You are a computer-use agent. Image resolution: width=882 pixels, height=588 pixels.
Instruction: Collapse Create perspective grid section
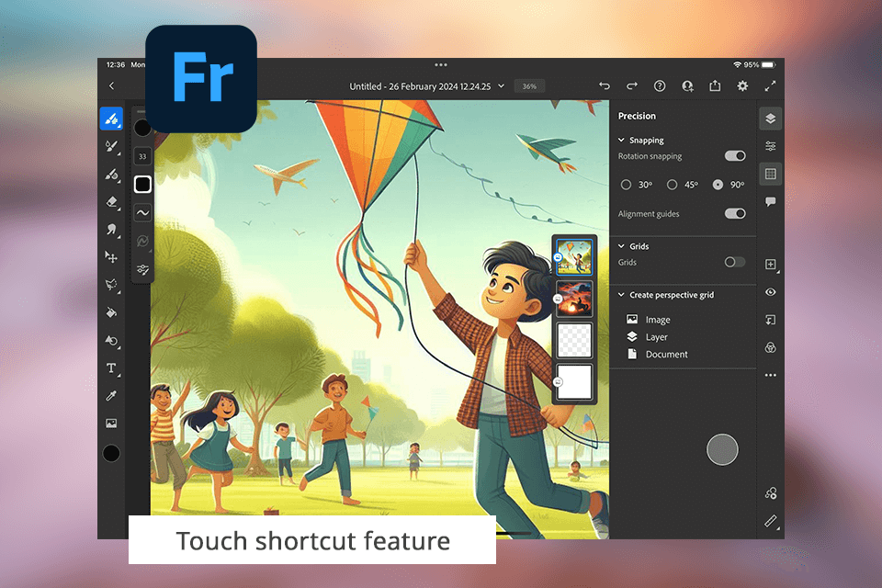(x=622, y=295)
